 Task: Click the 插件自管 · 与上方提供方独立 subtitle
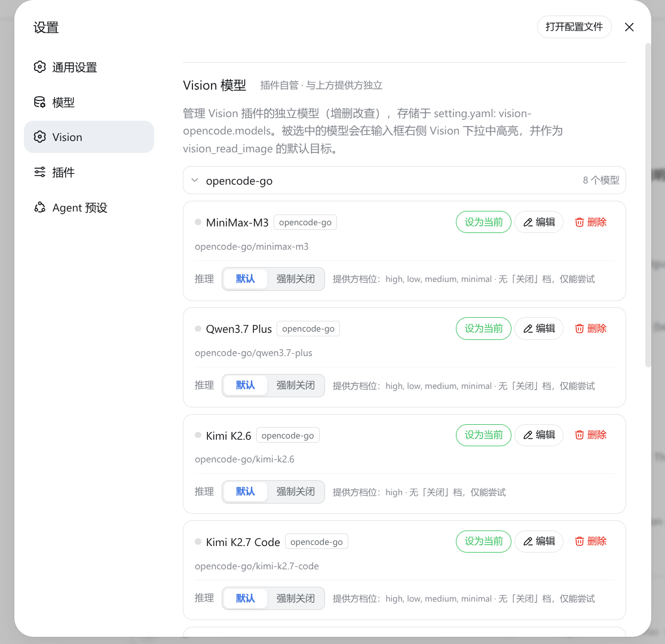click(321, 85)
